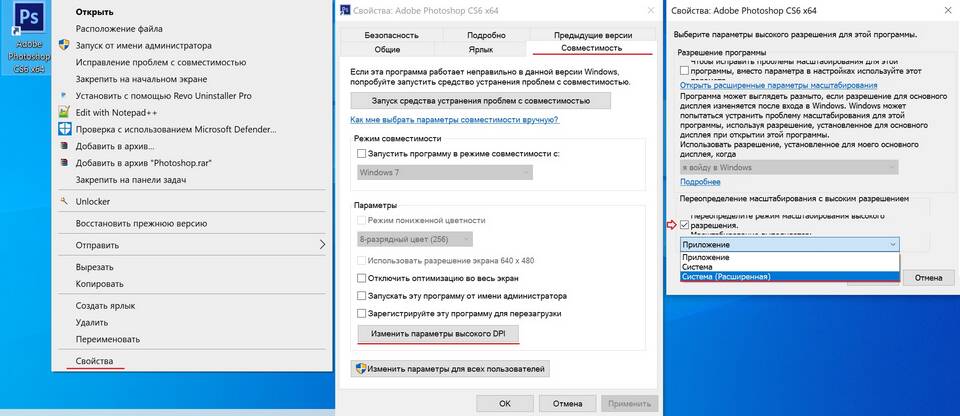Click the shield icon beside Запуск от имени администратора
960x416 pixels.
pos(64,45)
